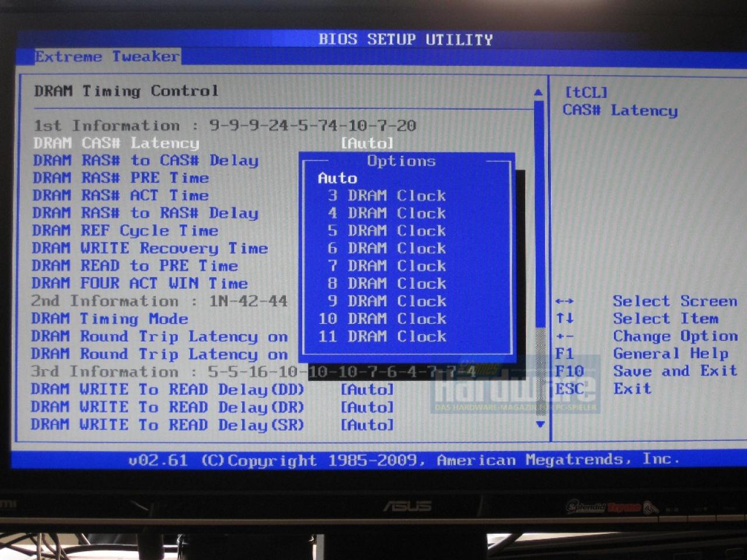Click the F10 Save and Exit hint

coord(646,371)
